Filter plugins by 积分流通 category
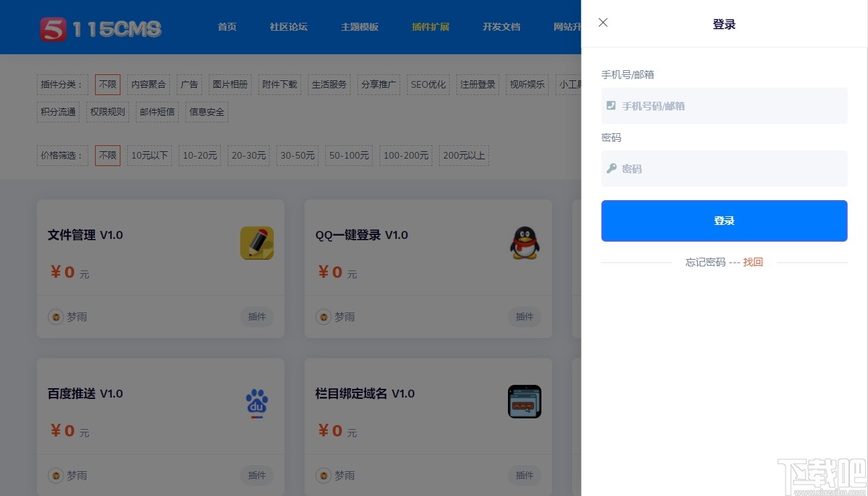 58,112
